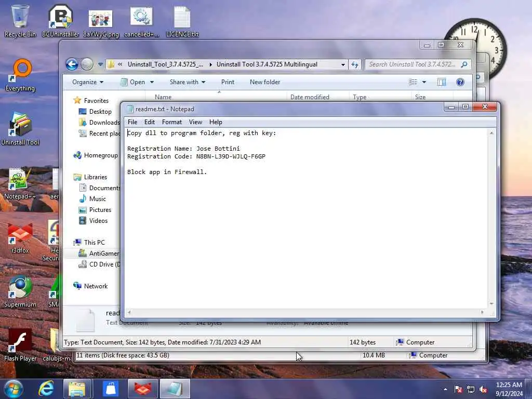
Task: Click the muted volume tray icon
Action: pos(483,389)
